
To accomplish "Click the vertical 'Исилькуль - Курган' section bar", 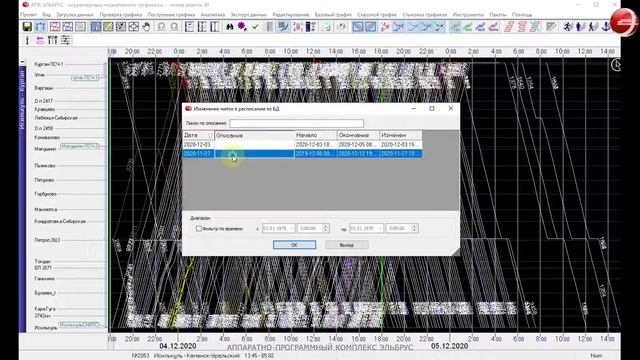I will 22,198.
